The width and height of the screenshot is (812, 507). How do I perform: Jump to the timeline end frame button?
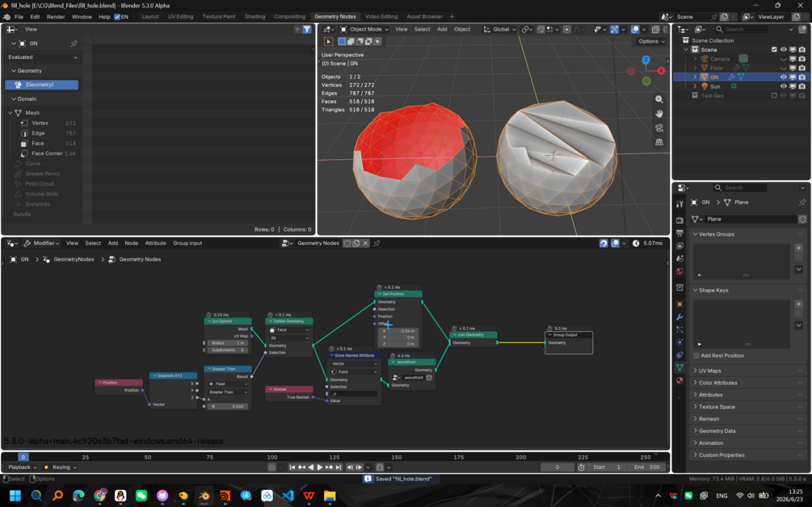339,467
